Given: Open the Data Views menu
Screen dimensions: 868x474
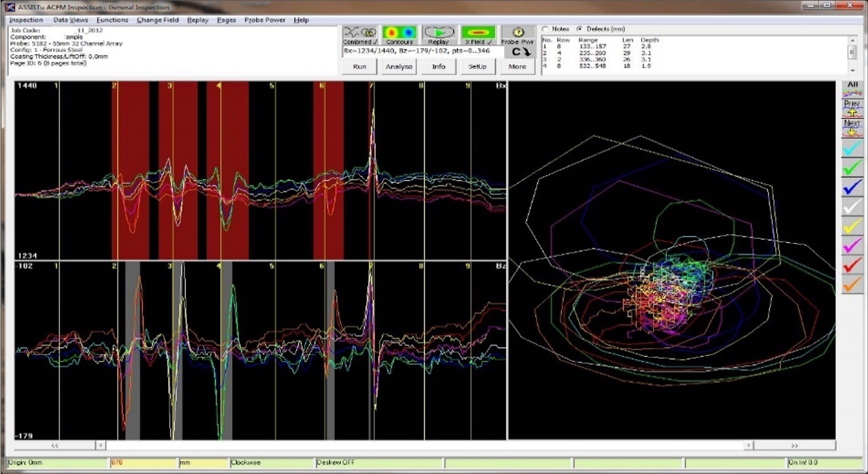Looking at the screenshot, I should 71,20.
